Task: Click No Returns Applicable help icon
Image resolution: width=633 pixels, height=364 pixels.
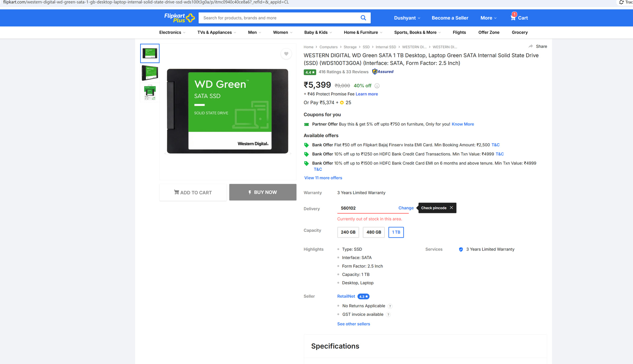Action: coord(390,306)
